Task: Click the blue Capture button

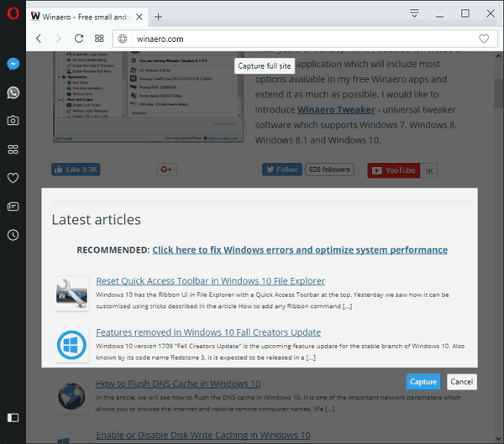Action: 423,382
